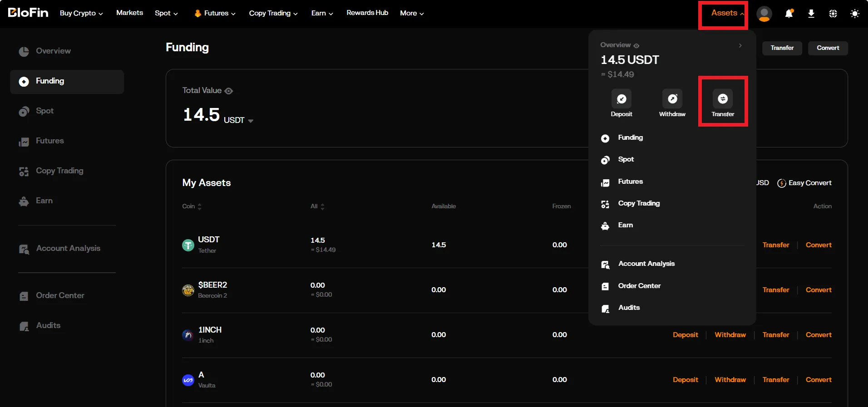Click Withdraw link in 1INCH row
Viewport: 868px width, 407px height.
pyautogui.click(x=730, y=335)
